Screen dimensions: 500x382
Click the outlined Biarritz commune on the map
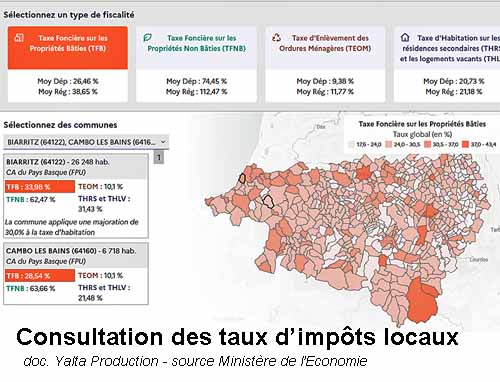coord(242,178)
